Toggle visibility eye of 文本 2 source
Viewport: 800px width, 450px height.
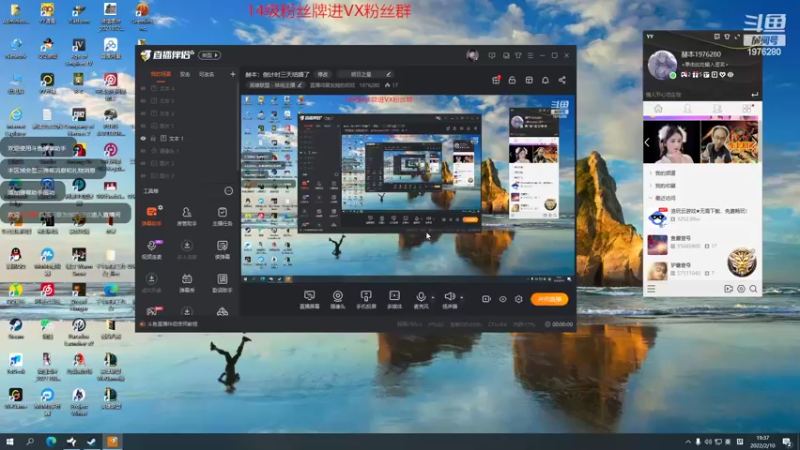pyautogui.click(x=143, y=113)
